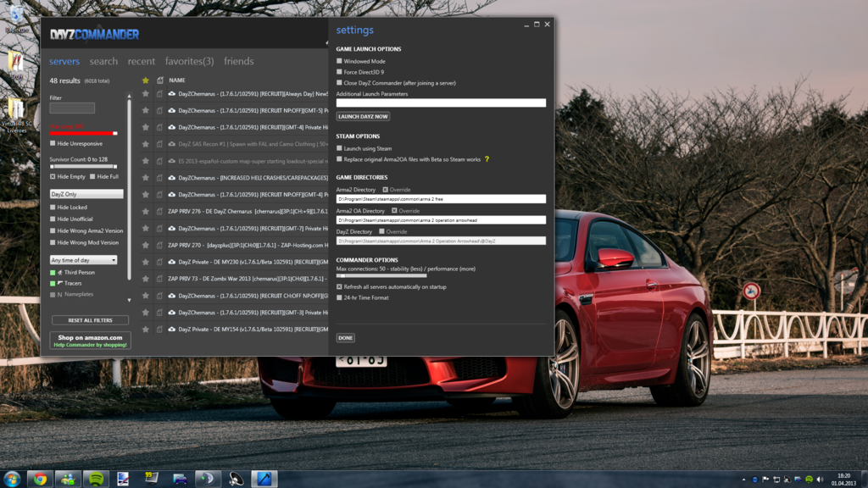
Task: Click the favorites star column header
Action: 146,80
